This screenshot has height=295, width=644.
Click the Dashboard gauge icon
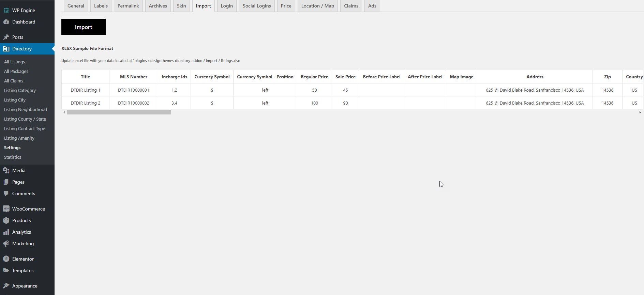pyautogui.click(x=6, y=22)
